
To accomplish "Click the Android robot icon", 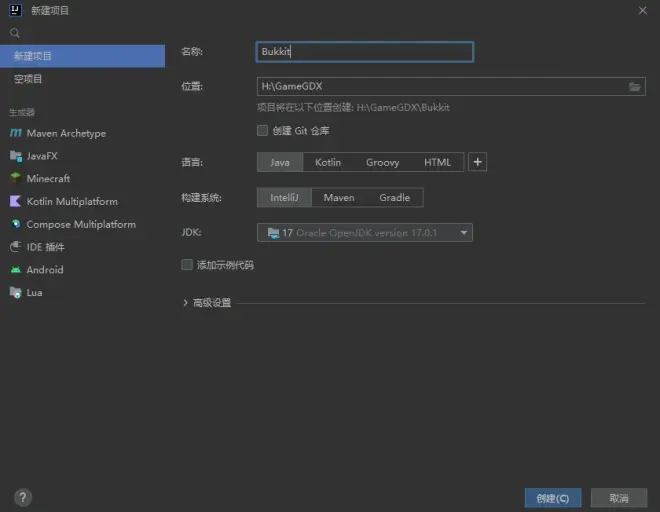I will pos(16,270).
